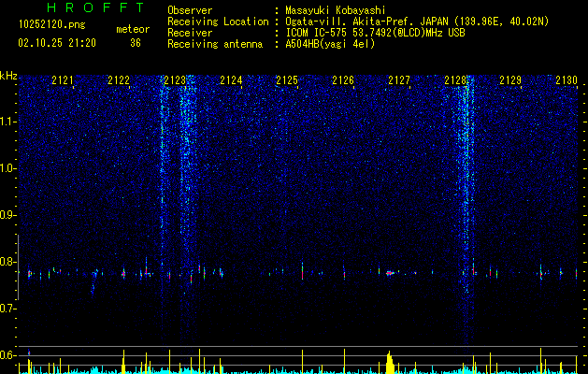Click the ICOM IC-575 receiver text
Viewport: 588px width, 374px height.
(x=375, y=33)
